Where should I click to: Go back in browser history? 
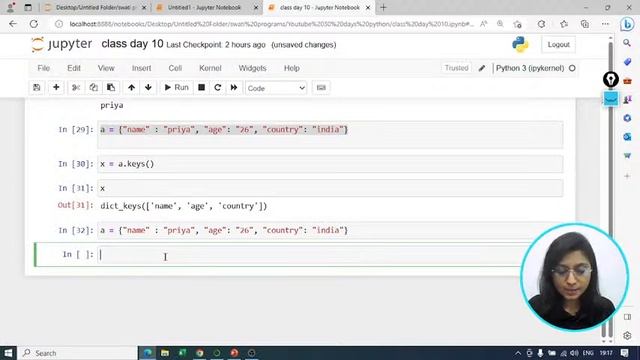(13, 24)
